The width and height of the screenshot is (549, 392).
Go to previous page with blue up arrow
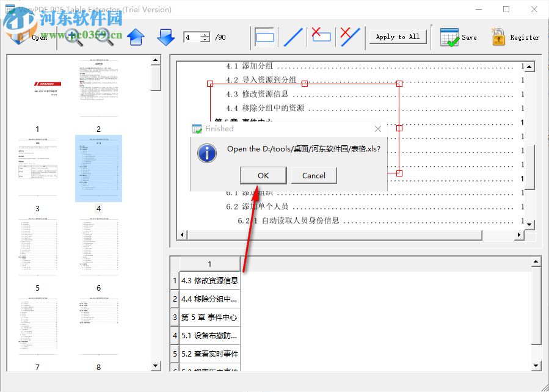pyautogui.click(x=136, y=37)
